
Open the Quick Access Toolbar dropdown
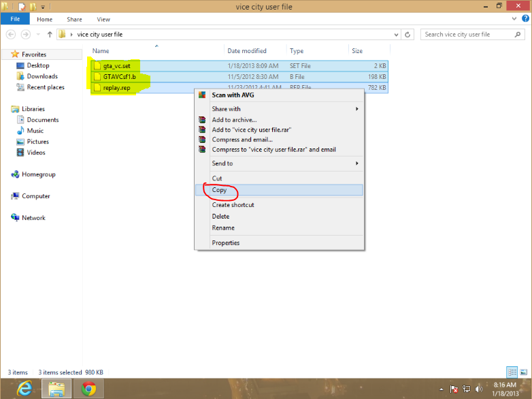click(x=43, y=7)
